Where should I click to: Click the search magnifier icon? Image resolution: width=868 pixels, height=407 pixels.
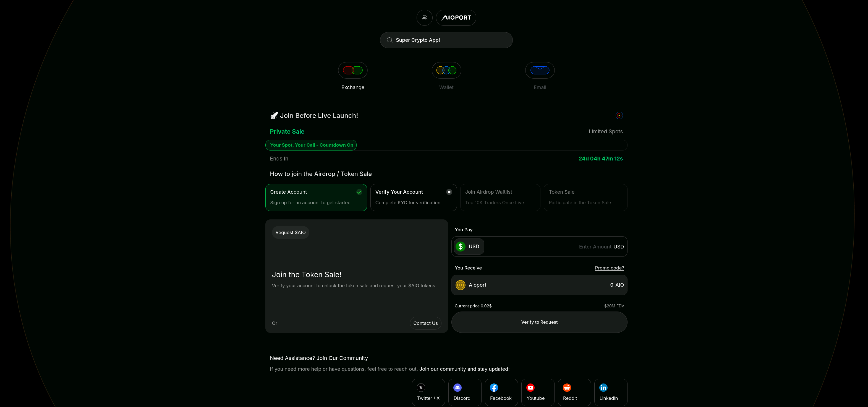tap(389, 40)
